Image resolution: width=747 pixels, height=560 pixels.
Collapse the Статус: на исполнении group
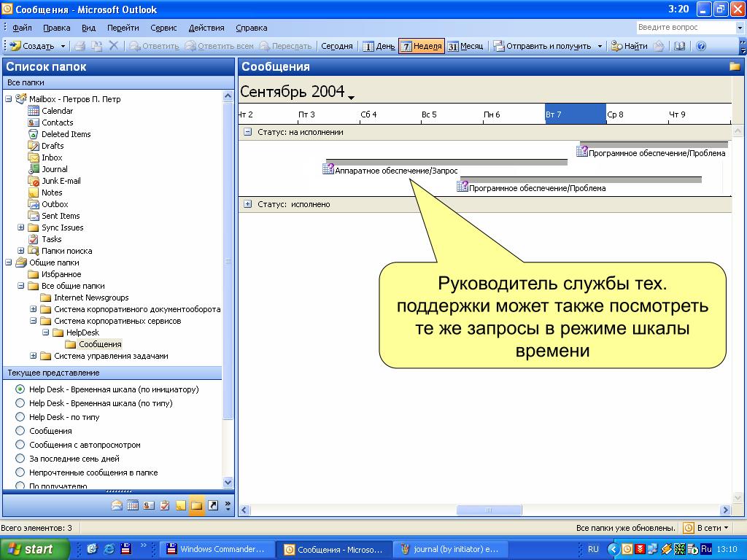pyautogui.click(x=248, y=132)
